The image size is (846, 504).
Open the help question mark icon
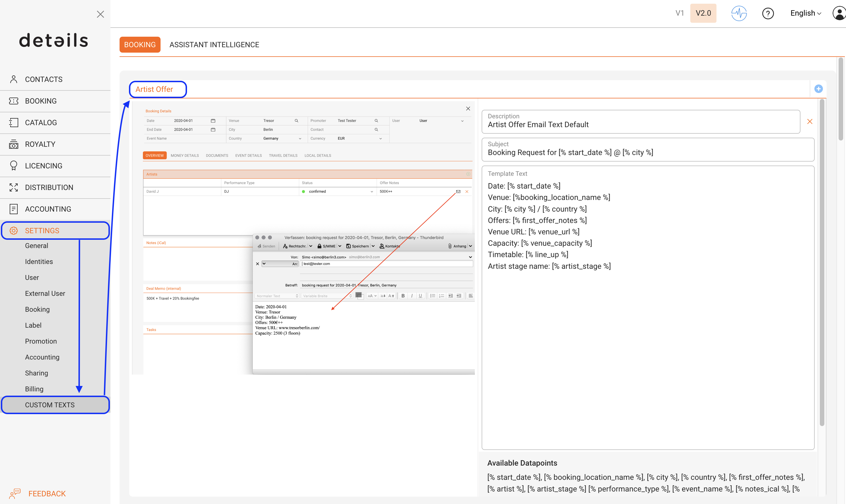click(768, 13)
